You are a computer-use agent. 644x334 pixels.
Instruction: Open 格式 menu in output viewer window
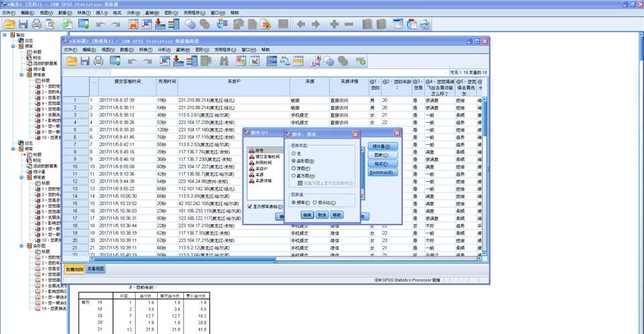pos(117,13)
